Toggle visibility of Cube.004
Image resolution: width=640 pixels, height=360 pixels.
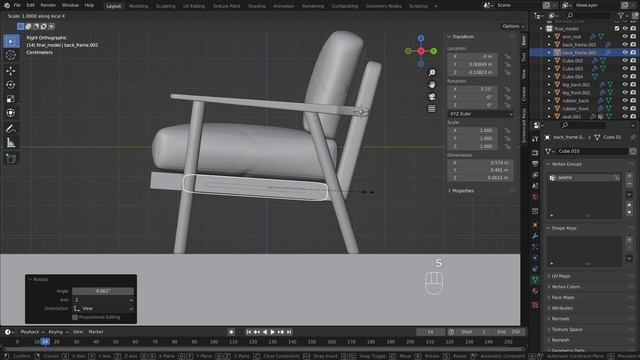[624, 76]
